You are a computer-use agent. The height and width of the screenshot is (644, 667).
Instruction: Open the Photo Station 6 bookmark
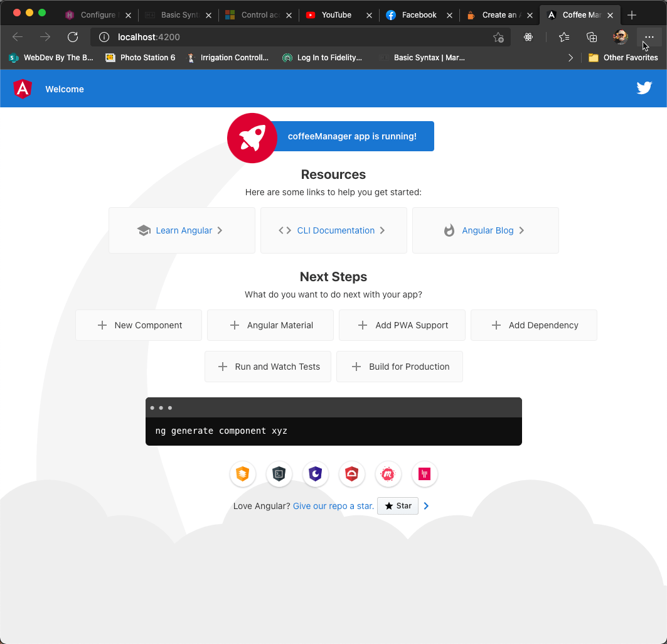click(141, 58)
